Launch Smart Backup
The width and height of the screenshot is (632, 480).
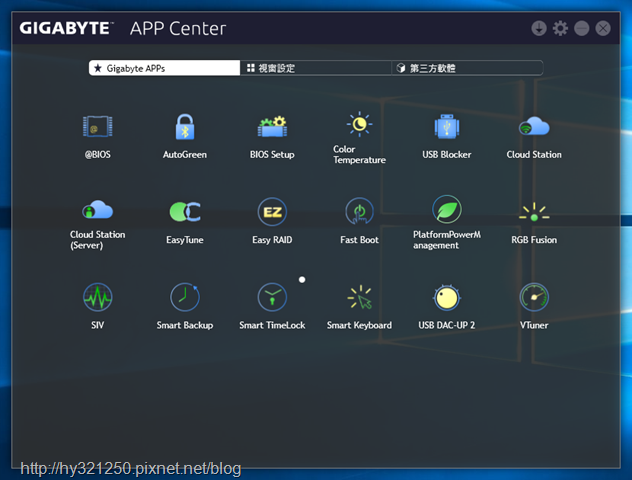pyautogui.click(x=184, y=298)
